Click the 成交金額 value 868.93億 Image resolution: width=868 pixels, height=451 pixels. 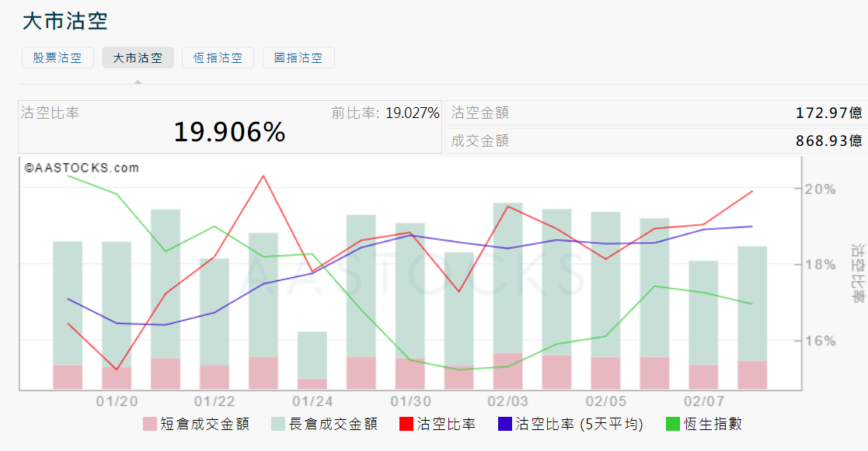[828, 141]
